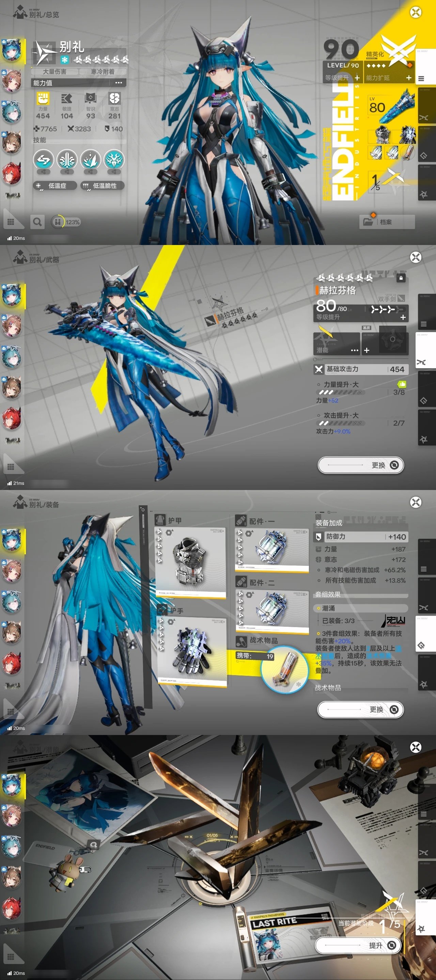Screen dimensions: 436x980
Task: Expand the 攻击提升·大 stat entry
Action: (361, 423)
